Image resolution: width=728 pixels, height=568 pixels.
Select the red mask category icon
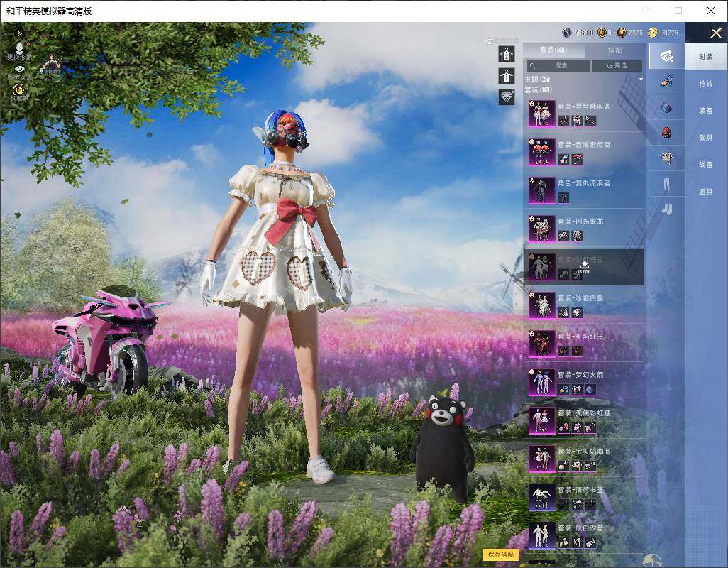pyautogui.click(x=666, y=133)
